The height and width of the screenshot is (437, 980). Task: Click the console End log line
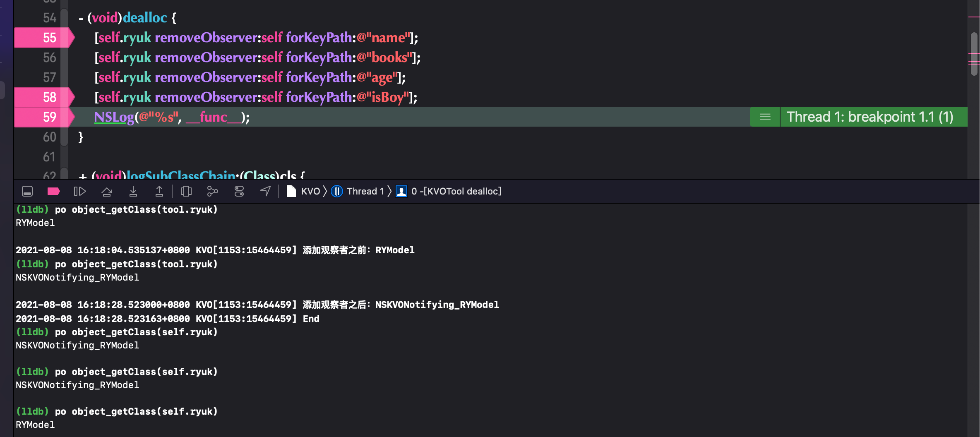pyautogui.click(x=168, y=319)
